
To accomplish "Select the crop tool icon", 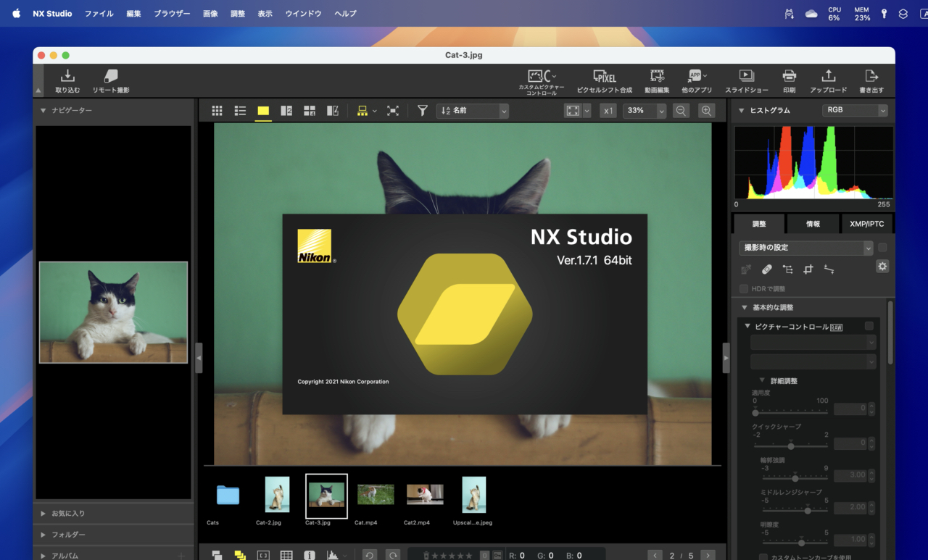I will pos(808,269).
